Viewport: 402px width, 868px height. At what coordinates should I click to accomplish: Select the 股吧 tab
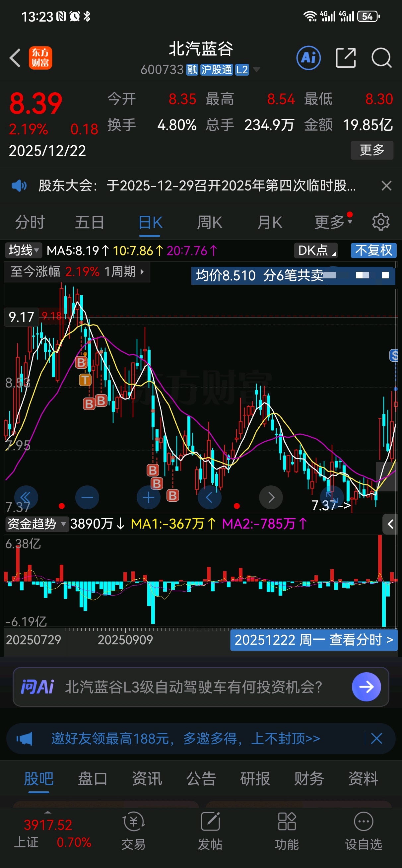[x=39, y=778]
